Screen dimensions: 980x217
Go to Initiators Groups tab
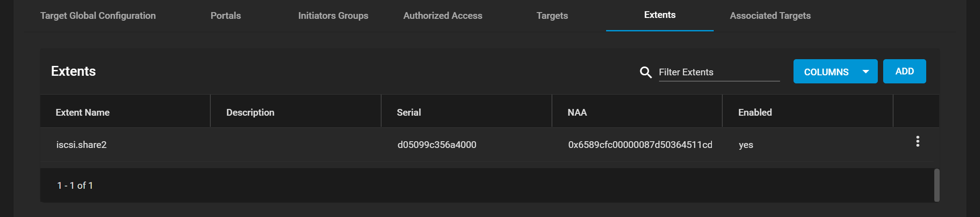333,16
